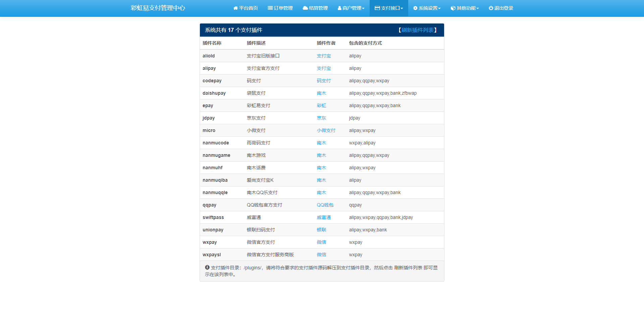Click column header 包含的支付方式
This screenshot has width=644, height=313.
(x=365, y=43)
